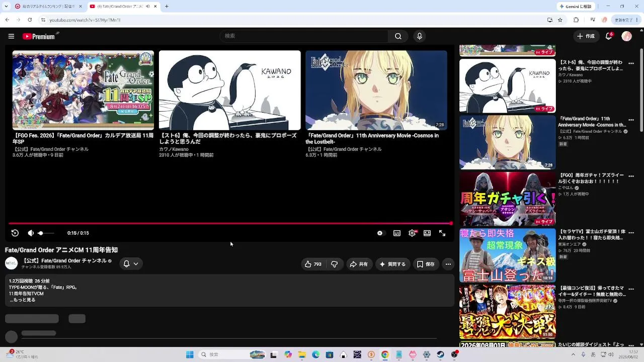Go to the YouTube Premium home logo

pos(39,36)
